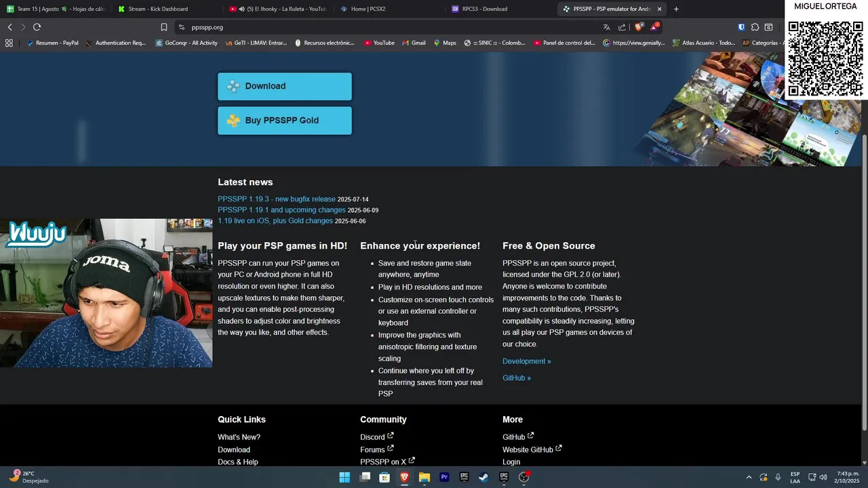This screenshot has width=868, height=488.
Task: Bookmark this page with the bookmark icon
Action: point(164,27)
